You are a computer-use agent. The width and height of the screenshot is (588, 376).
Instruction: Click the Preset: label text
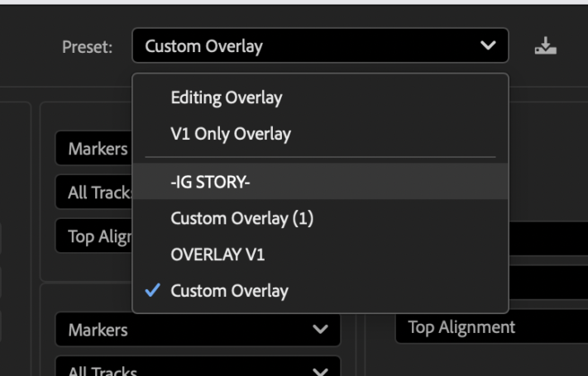coord(88,47)
